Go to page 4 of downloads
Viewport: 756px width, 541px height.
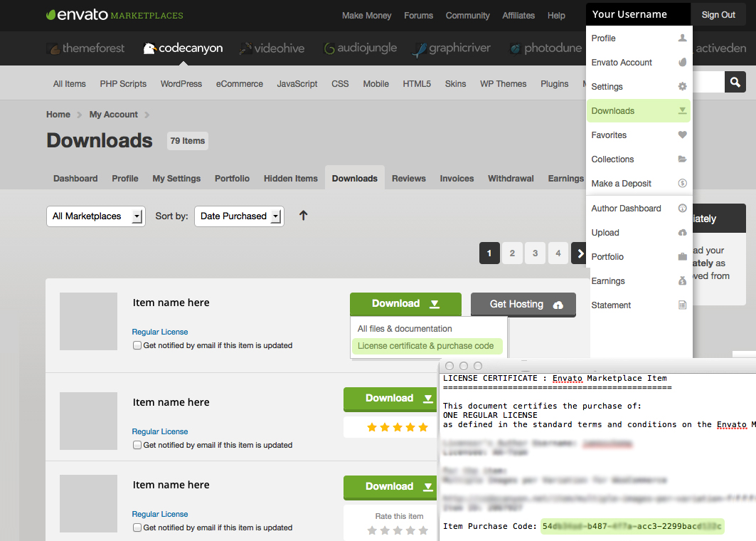(558, 253)
